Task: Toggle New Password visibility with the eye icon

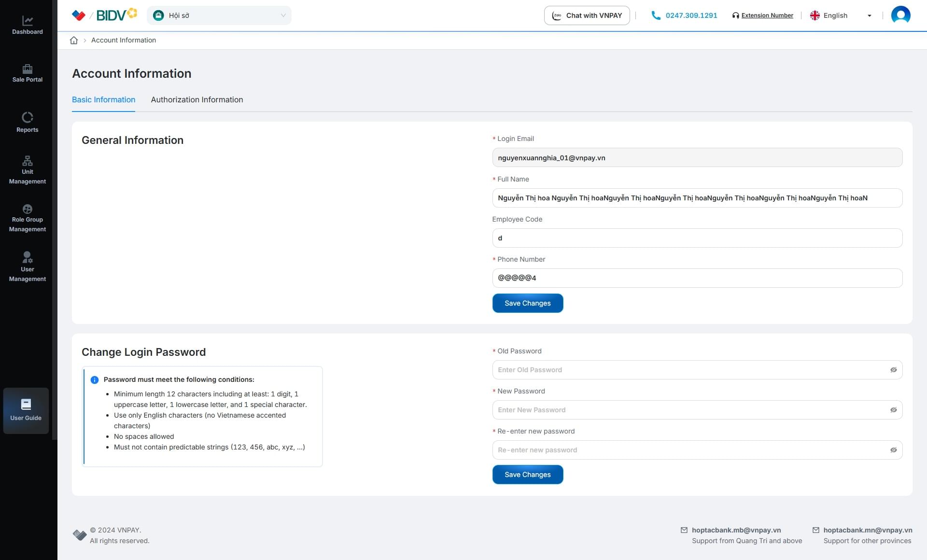Action: click(x=893, y=410)
